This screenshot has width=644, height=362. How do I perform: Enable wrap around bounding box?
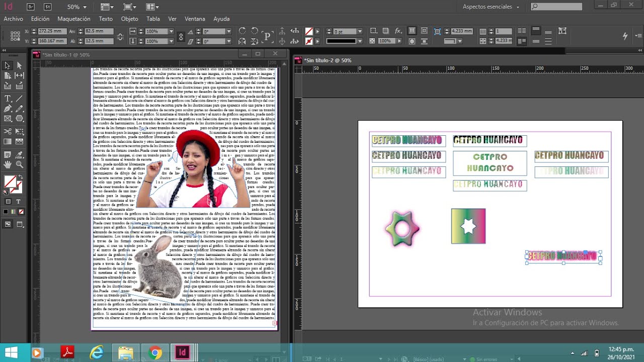(424, 31)
